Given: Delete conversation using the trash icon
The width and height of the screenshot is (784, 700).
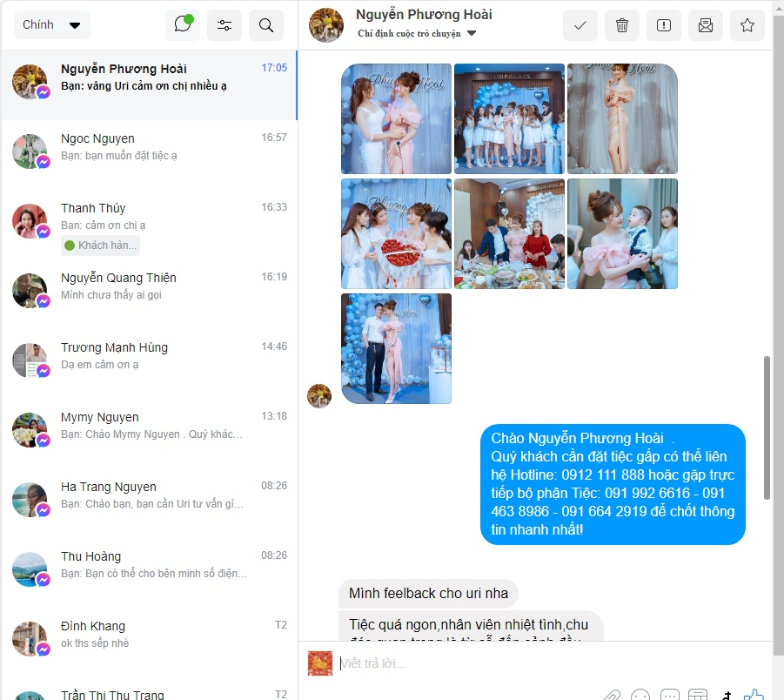Looking at the screenshot, I should 622,25.
